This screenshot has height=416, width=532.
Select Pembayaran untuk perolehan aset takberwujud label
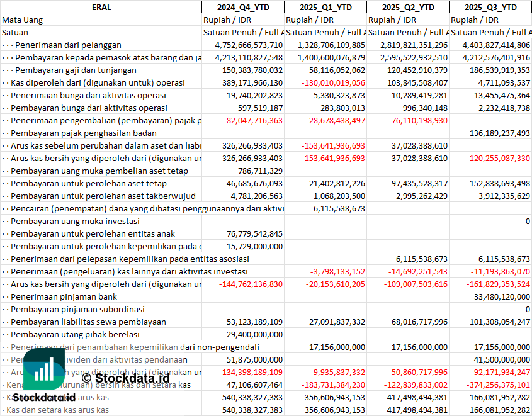103,196
